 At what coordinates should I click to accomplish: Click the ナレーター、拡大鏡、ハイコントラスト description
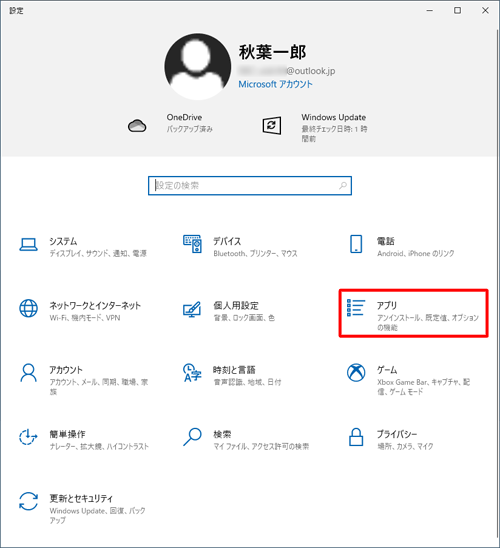pyautogui.click(x=99, y=446)
